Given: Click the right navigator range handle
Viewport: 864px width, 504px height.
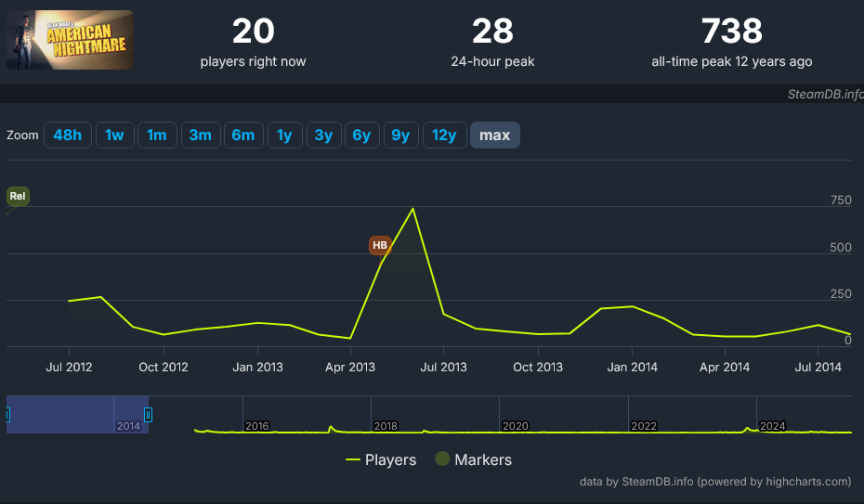Looking at the screenshot, I should click(148, 414).
